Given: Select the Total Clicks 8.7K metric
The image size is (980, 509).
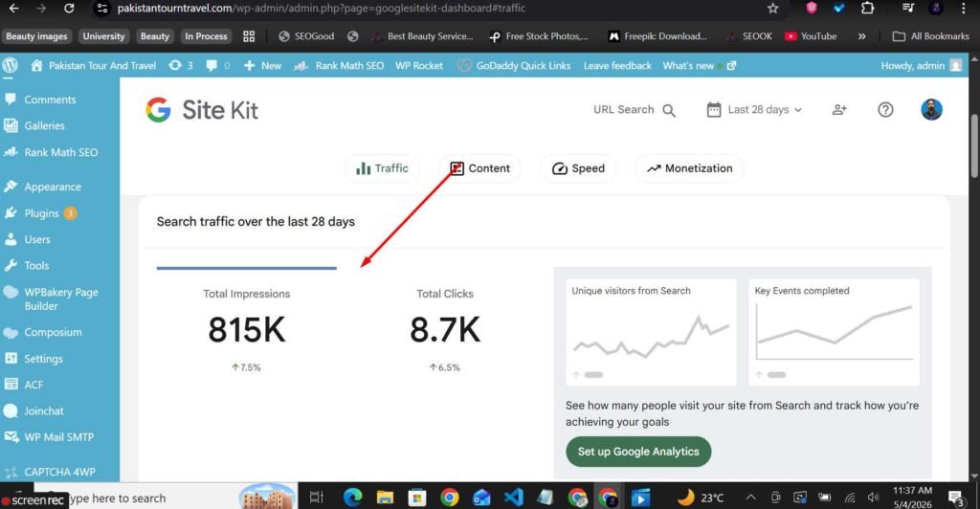Looking at the screenshot, I should (x=444, y=329).
